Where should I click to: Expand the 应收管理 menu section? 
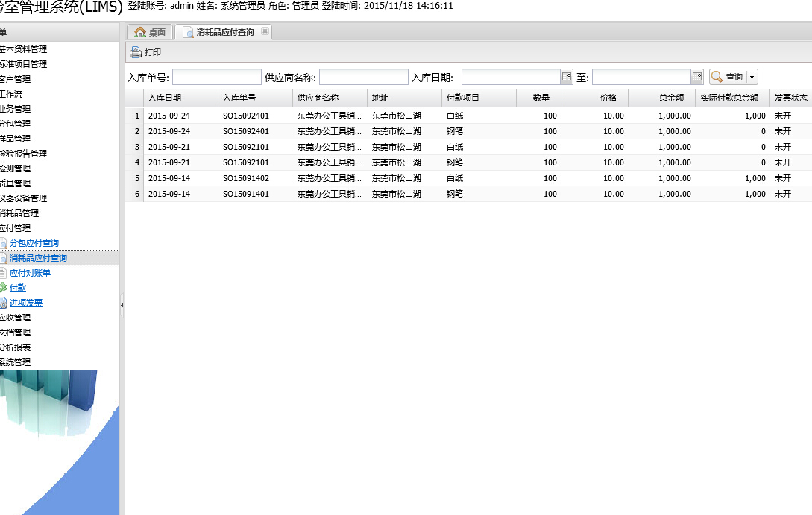click(15, 317)
